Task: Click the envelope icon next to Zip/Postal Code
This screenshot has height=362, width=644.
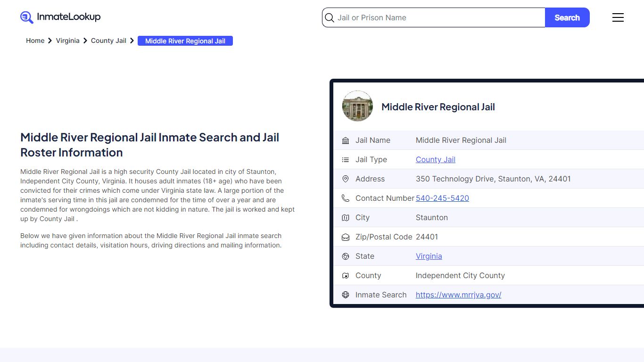Action: tap(346, 237)
